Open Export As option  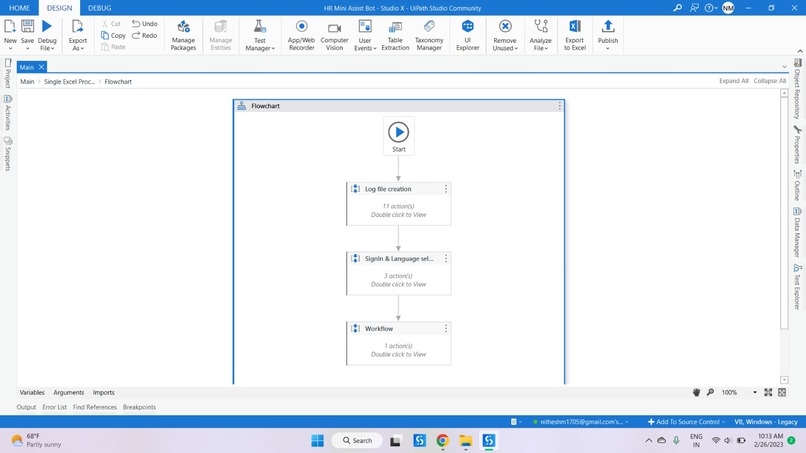(x=78, y=34)
